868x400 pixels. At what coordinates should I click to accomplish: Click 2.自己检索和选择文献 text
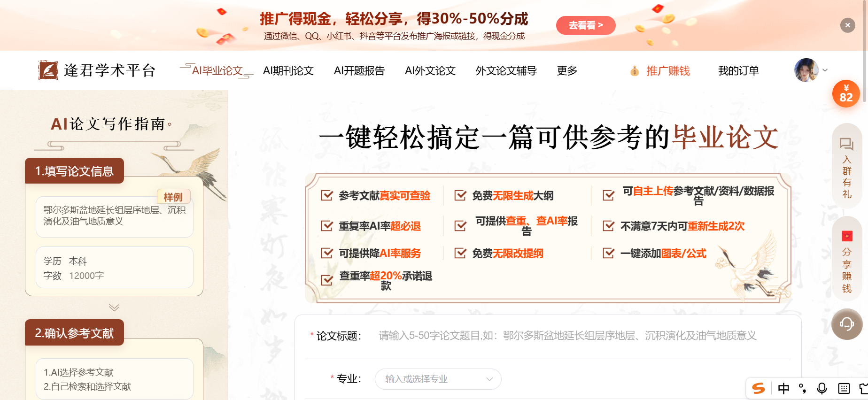tap(87, 386)
